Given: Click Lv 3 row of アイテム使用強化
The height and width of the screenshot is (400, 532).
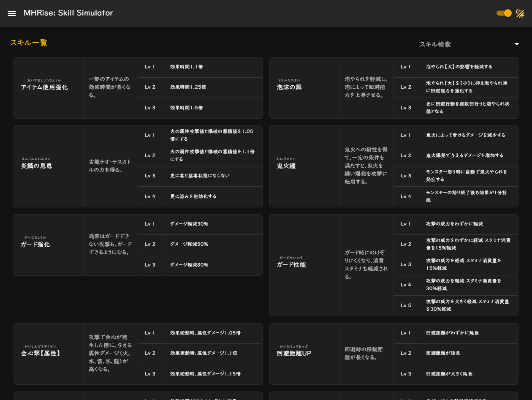Looking at the screenshot, I should click(x=200, y=108).
